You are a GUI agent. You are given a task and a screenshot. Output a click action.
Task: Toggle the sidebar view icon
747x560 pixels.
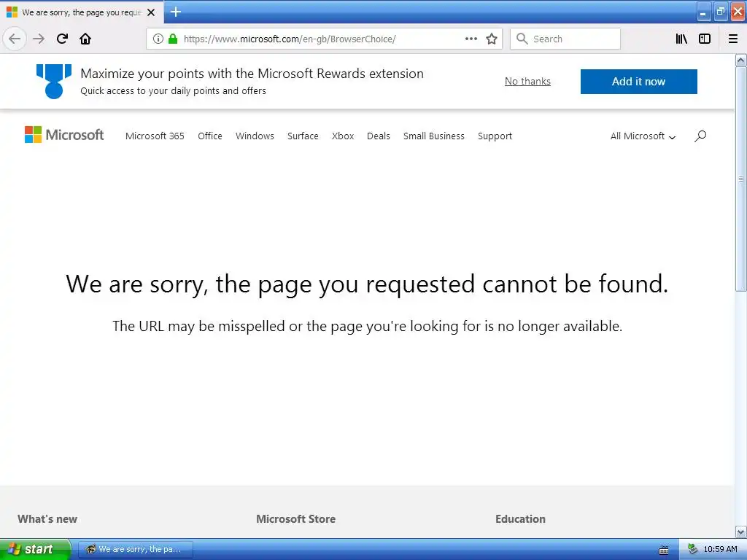coord(705,39)
